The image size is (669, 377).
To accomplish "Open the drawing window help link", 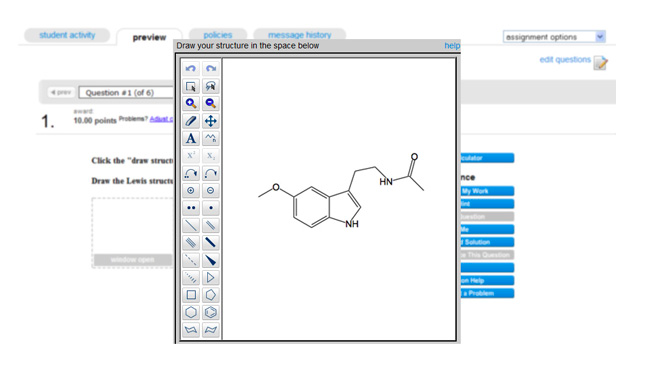I will 452,46.
